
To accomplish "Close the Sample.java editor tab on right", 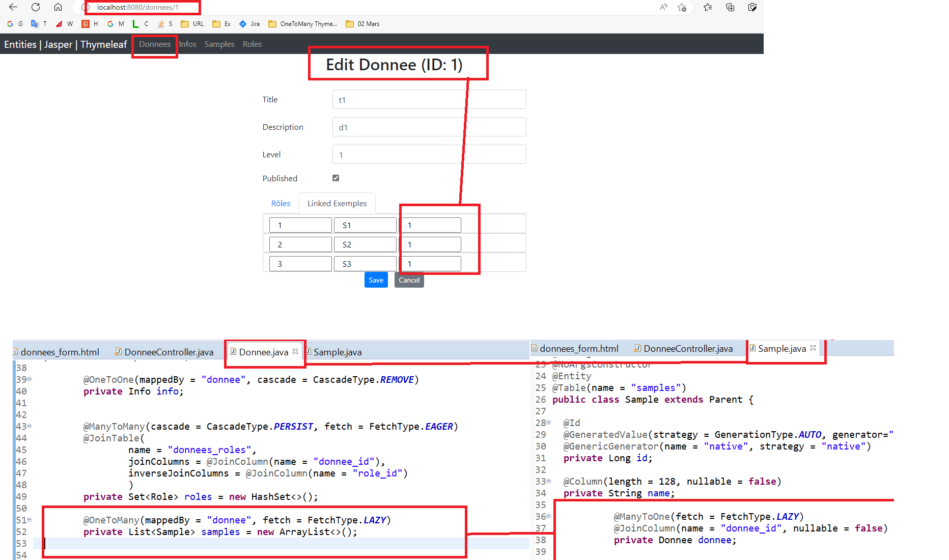I will pyautogui.click(x=813, y=348).
